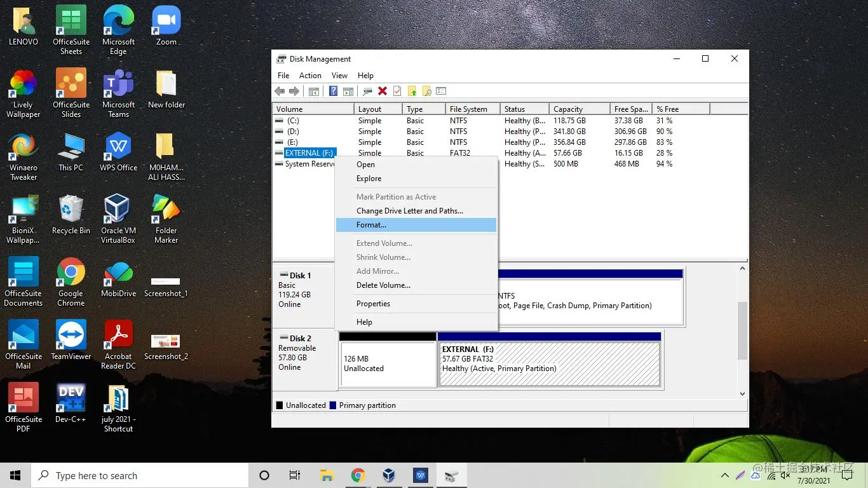The width and height of the screenshot is (868, 488).
Task: Open Help via the blue question mark icon
Action: 333,91
